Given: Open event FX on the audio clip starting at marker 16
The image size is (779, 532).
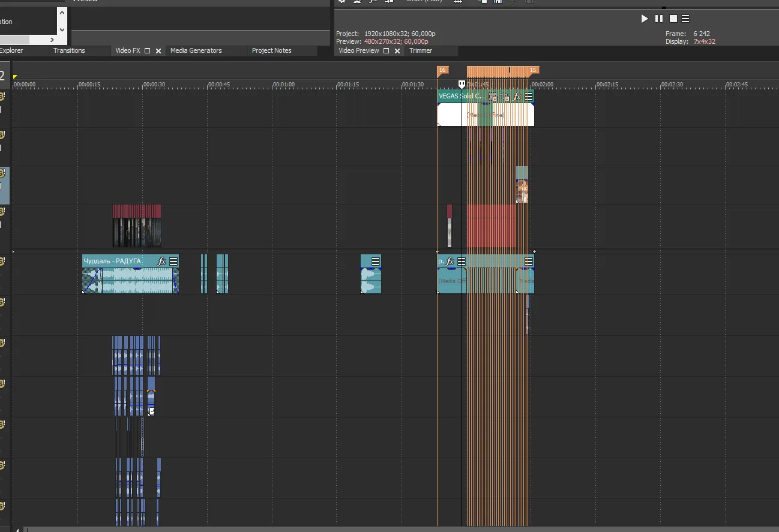Looking at the screenshot, I should pyautogui.click(x=450, y=261).
